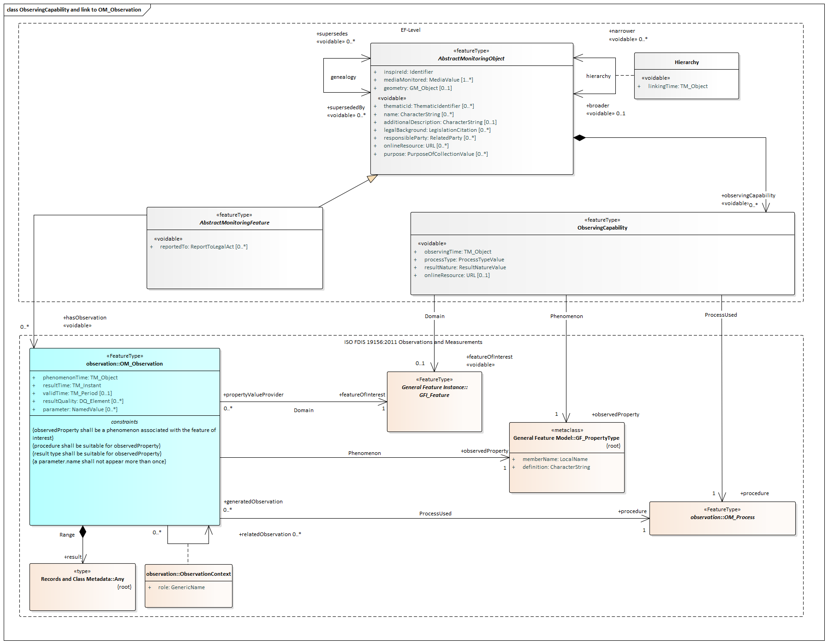The width and height of the screenshot is (828, 644).
Task: Select the AbstractMonitoringObject class title
Action: [x=471, y=59]
